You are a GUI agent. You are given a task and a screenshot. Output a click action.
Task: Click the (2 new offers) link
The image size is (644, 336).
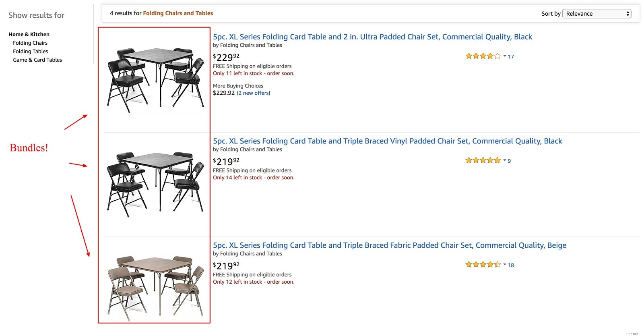click(x=253, y=93)
